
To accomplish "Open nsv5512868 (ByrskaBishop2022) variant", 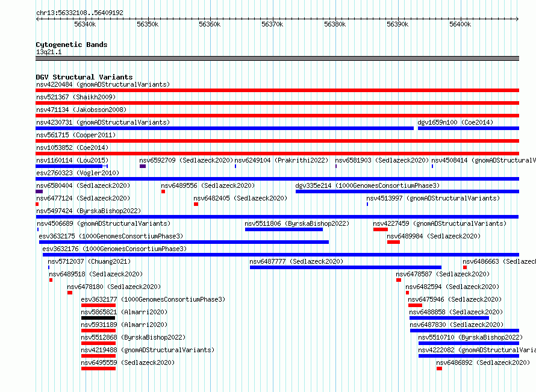I will pos(133,337).
